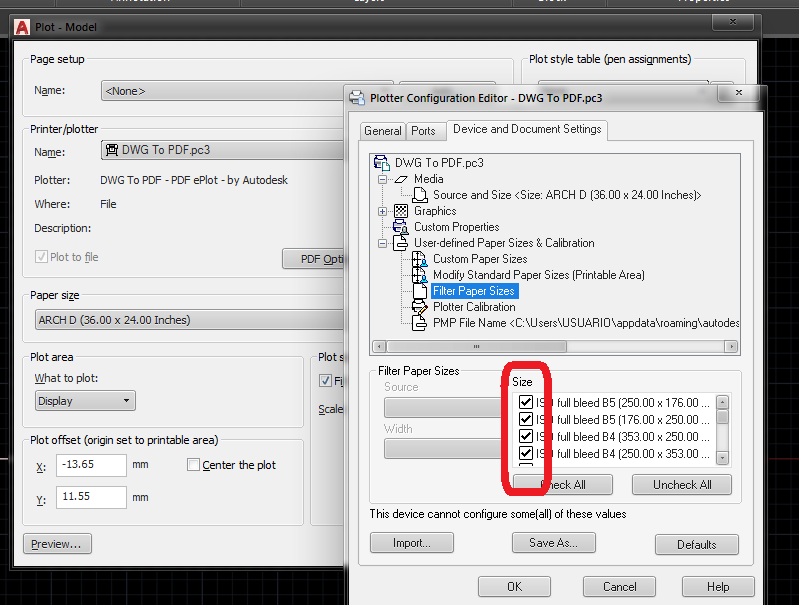
Task: Select Modify Standard Paper Sizes (Printable Area) item
Action: tap(539, 275)
